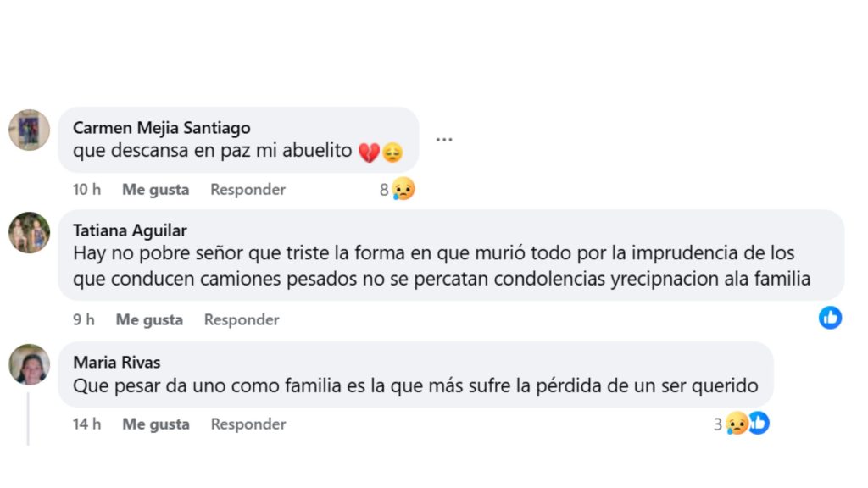This screenshot has width=868, height=488.
Task: View the blue like reaction on Tatiana's comment
Action: point(831,318)
